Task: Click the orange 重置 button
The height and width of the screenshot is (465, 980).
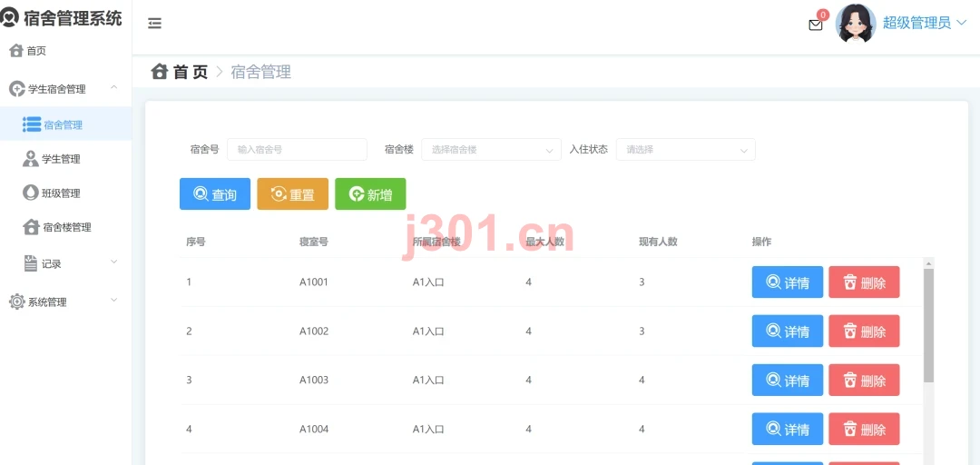Action: click(x=292, y=194)
